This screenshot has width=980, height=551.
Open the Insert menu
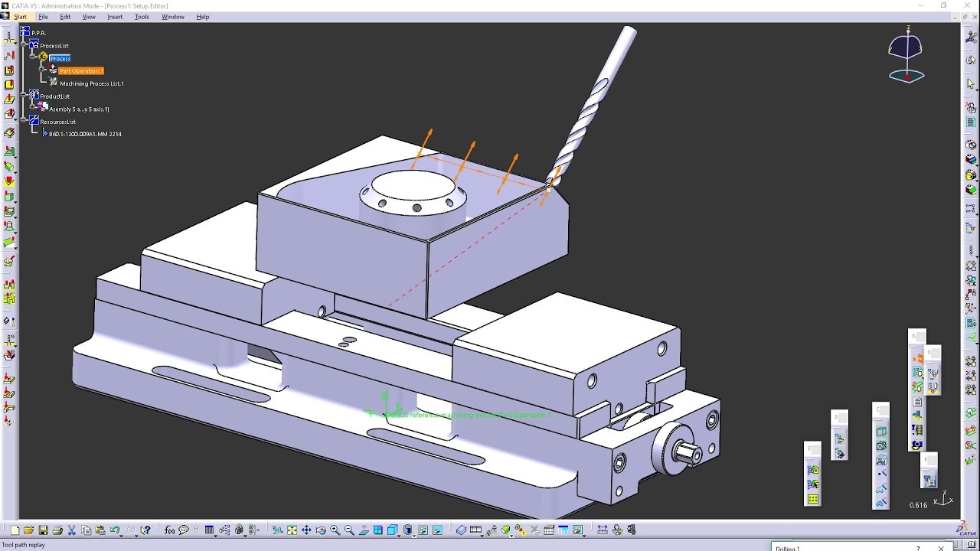[x=115, y=17]
